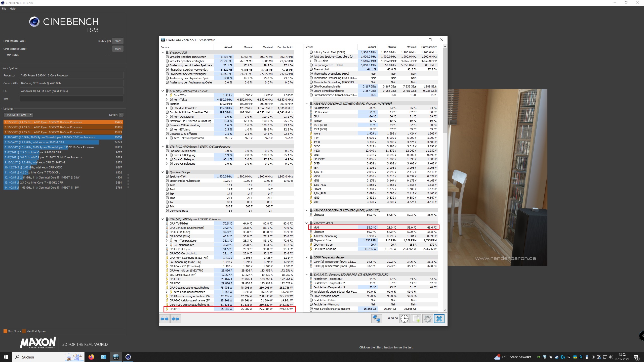Close sensors with the blue X icon
The width and height of the screenshot is (644, 362).
[x=439, y=319]
